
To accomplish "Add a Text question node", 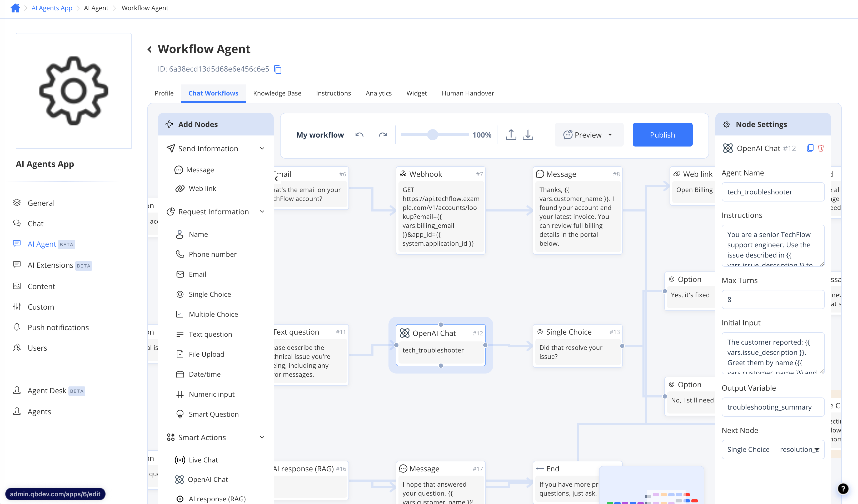I will coord(204,334).
